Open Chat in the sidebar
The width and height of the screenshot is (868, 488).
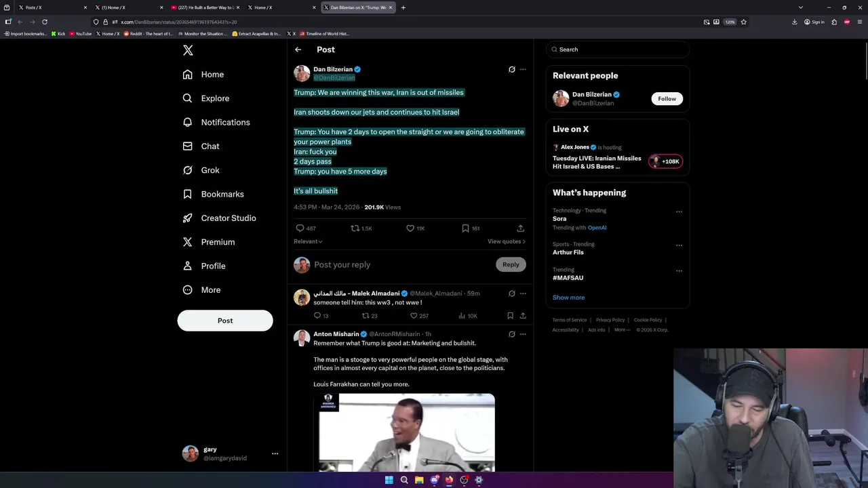201,146
